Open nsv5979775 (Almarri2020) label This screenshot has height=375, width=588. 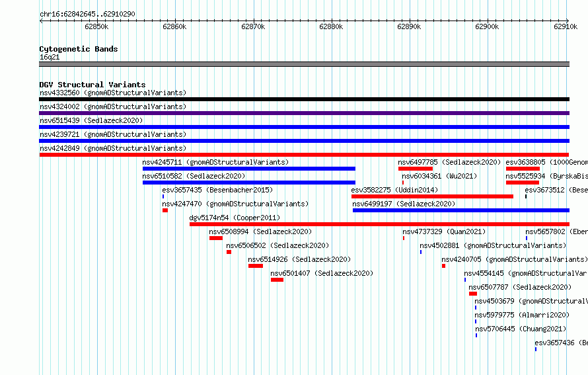(522, 315)
